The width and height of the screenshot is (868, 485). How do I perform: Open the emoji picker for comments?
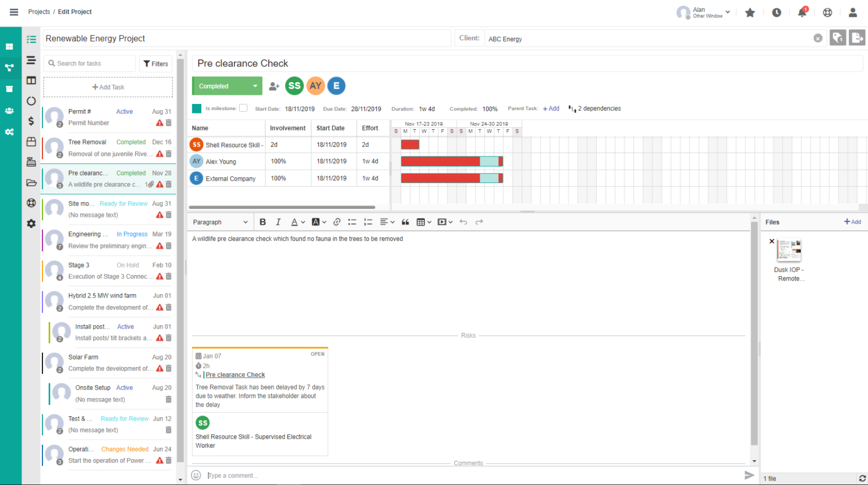[196, 475]
